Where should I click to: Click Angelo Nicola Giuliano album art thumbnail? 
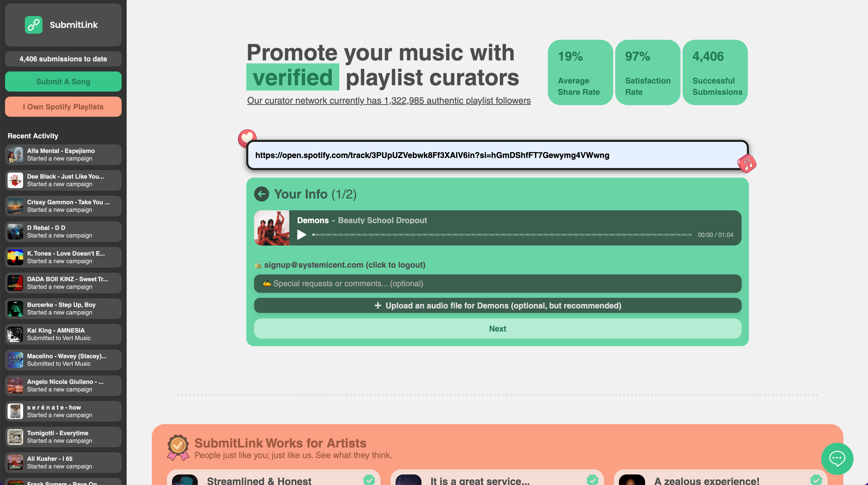point(15,385)
